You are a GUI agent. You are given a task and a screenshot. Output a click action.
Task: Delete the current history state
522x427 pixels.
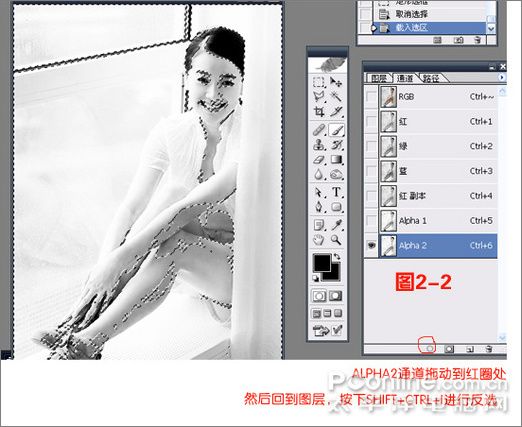tap(477, 40)
